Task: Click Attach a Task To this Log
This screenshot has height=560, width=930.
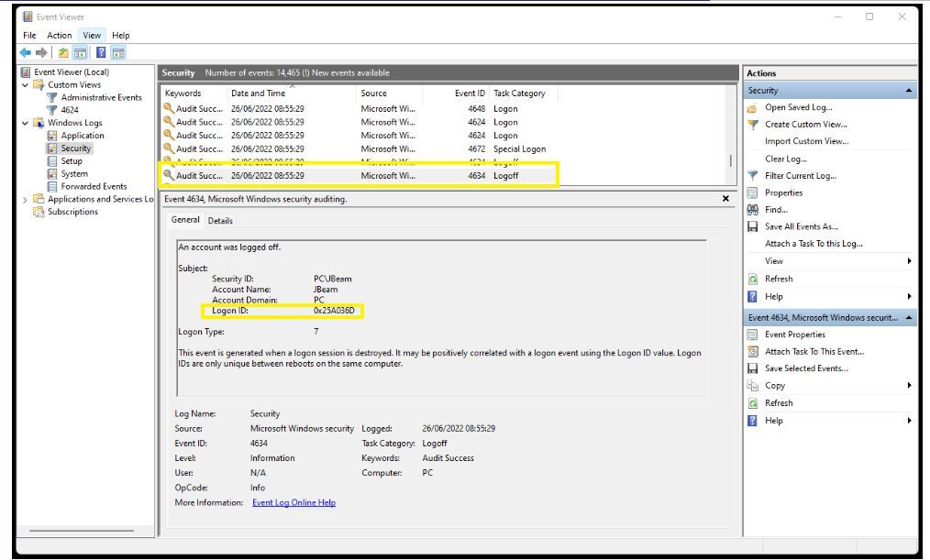Action: [814, 244]
